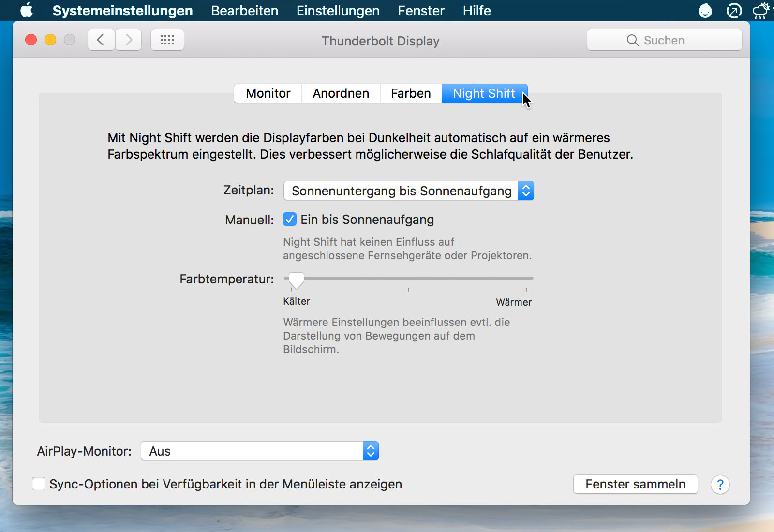Screen dimensions: 774x532
Task: Click the Farbtemperatur slider handle
Action: tap(296, 280)
